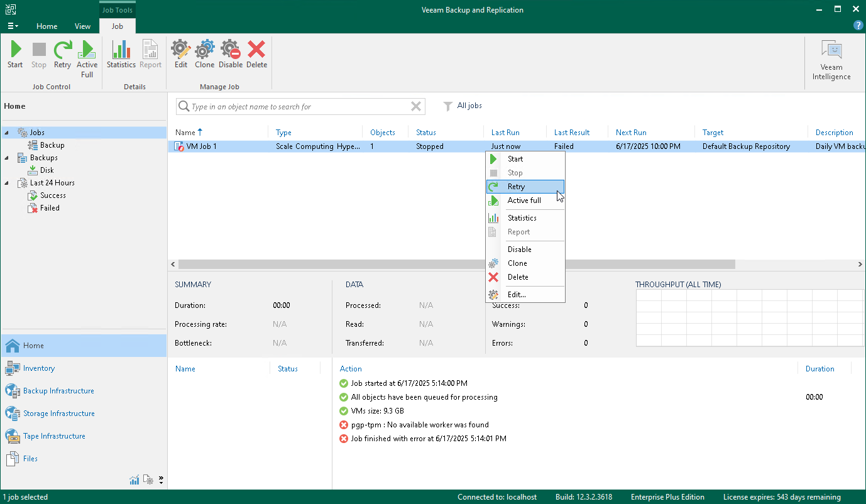Open the main hamburger menu dropdown

pos(13,26)
